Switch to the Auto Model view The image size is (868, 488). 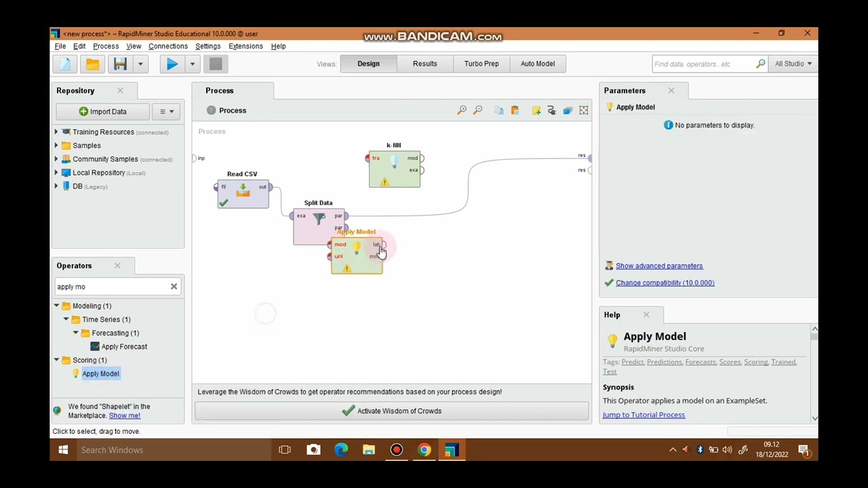(x=538, y=64)
